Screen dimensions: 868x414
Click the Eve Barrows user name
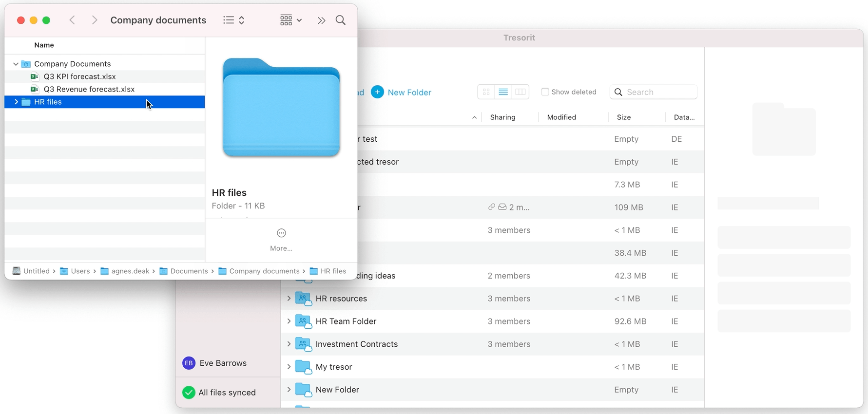[x=223, y=363]
